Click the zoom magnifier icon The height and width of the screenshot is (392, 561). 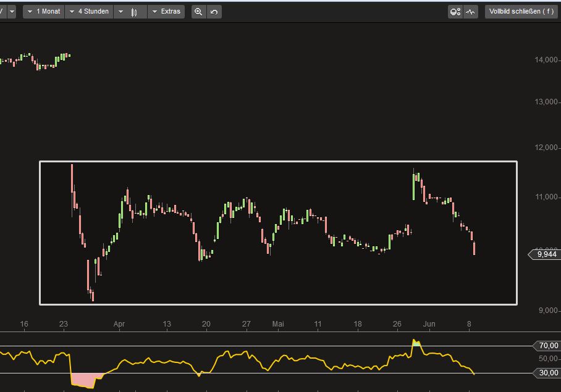click(198, 12)
